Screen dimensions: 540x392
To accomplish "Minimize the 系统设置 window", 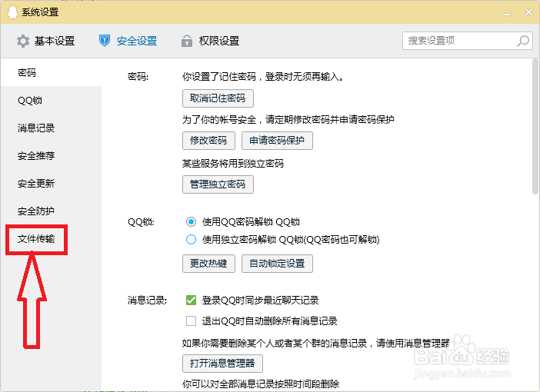I will click(506, 13).
